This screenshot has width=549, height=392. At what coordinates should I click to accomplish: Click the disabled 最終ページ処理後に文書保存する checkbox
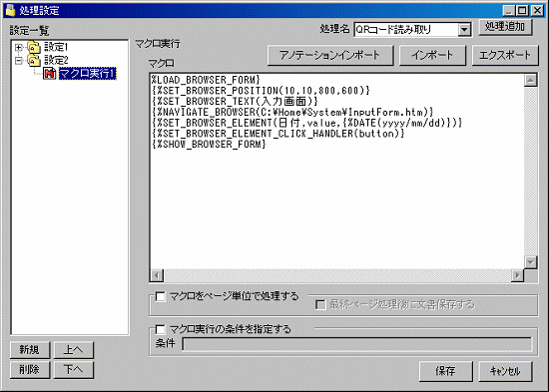coord(320,304)
